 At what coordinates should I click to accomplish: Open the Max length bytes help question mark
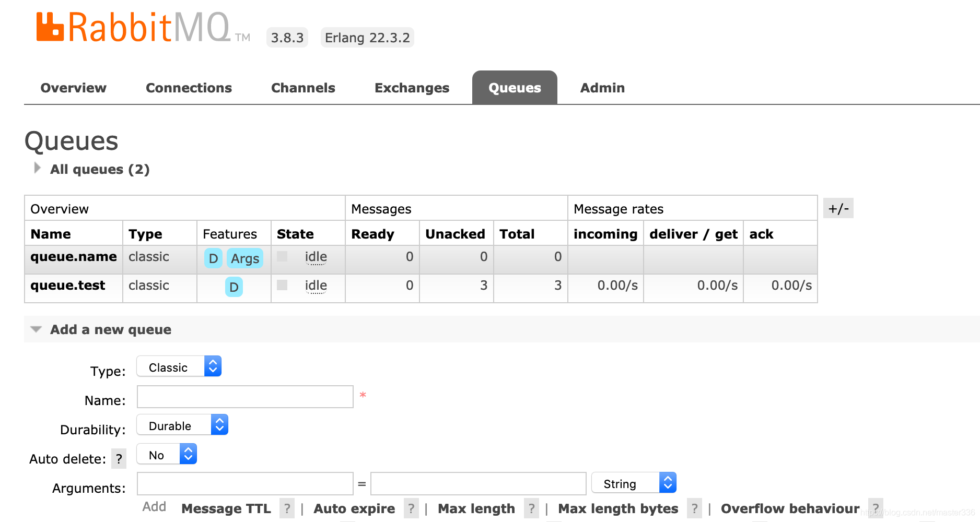(694, 508)
